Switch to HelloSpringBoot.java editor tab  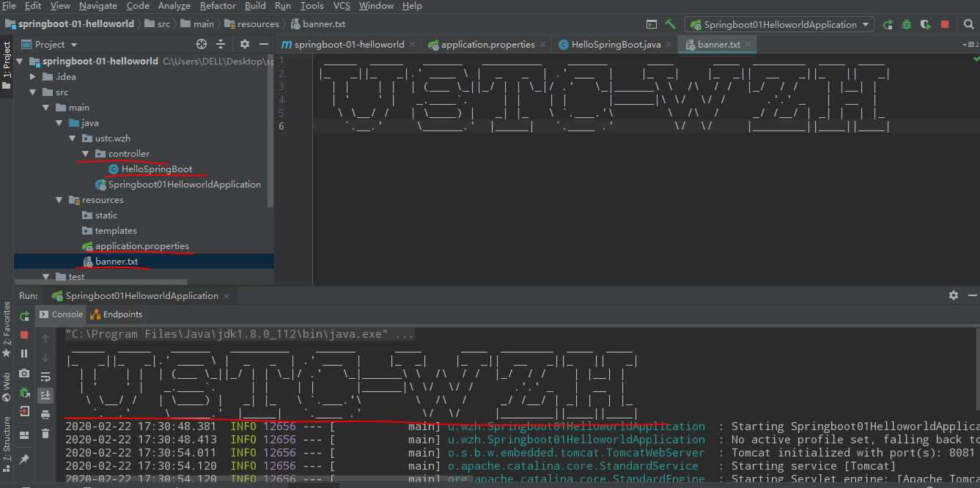click(x=616, y=45)
